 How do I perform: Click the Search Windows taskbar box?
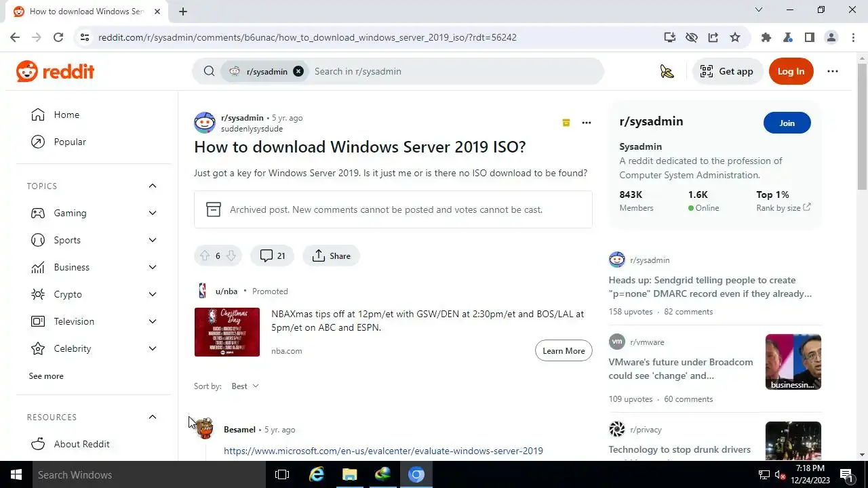[x=149, y=474]
